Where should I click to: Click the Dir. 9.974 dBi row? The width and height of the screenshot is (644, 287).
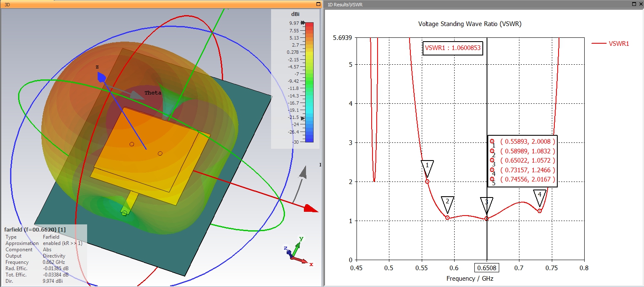coord(35,281)
